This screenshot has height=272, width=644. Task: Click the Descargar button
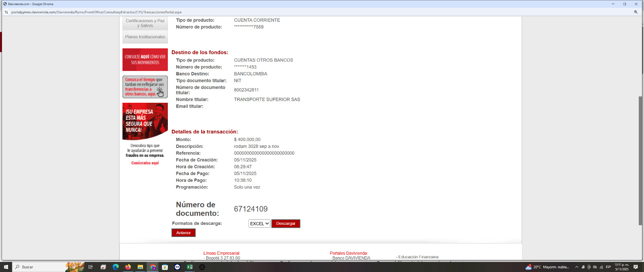tap(286, 224)
